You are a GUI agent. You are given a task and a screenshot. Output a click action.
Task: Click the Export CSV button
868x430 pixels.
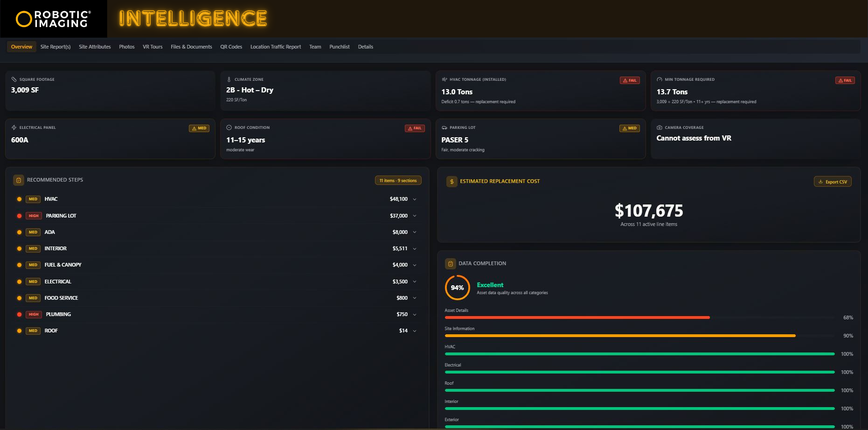tap(833, 182)
